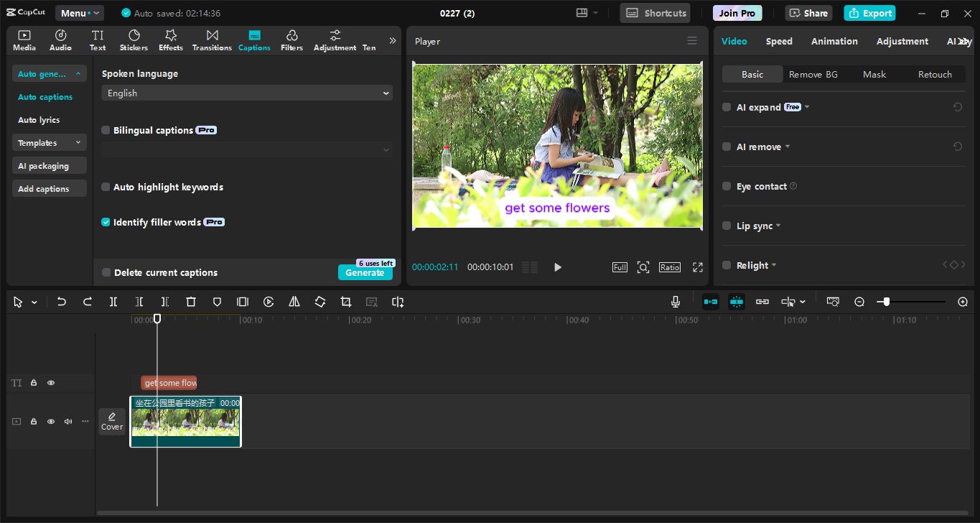The width and height of the screenshot is (980, 523).
Task: Click the zoom-out magnifier near the timeline slider
Action: [x=859, y=302]
